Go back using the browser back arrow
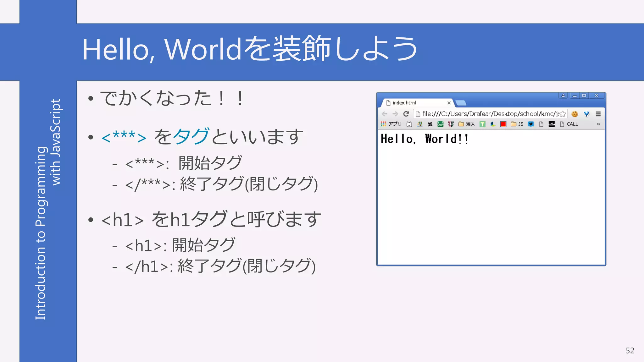Screen dimensions: 644x362 point(384,114)
